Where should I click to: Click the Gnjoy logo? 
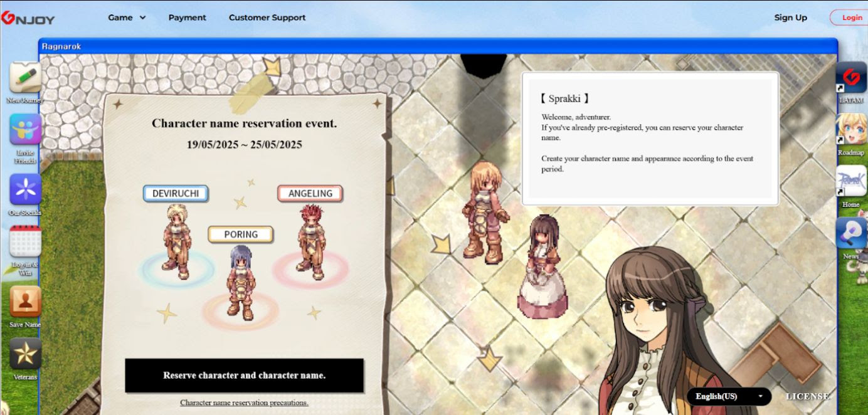(x=28, y=18)
